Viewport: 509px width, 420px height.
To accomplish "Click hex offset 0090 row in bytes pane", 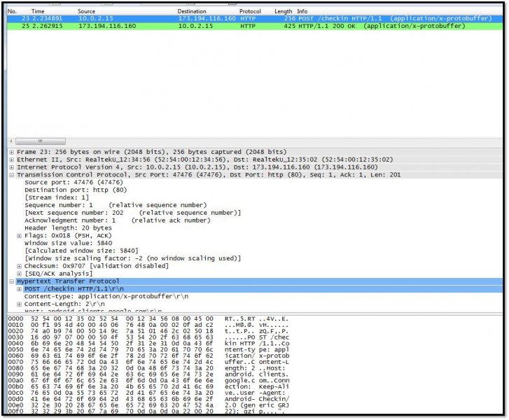I will point(148,374).
